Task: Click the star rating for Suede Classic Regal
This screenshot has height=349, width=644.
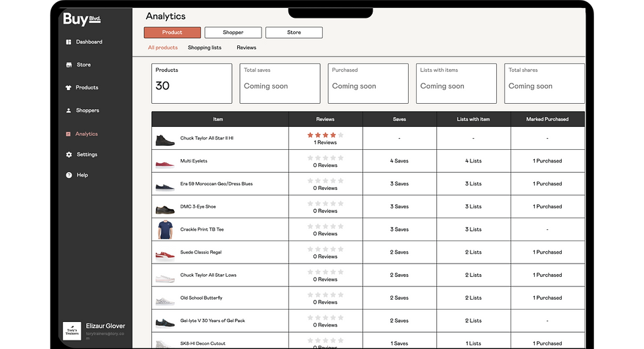Action: [325, 249]
